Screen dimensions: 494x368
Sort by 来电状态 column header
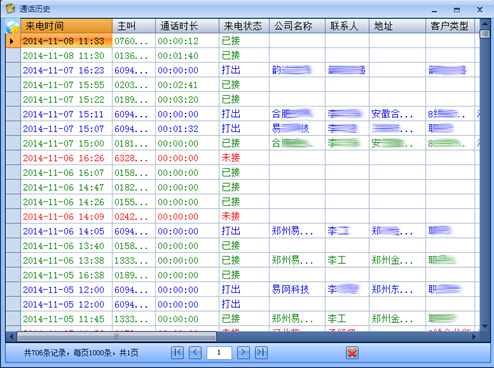click(x=244, y=26)
